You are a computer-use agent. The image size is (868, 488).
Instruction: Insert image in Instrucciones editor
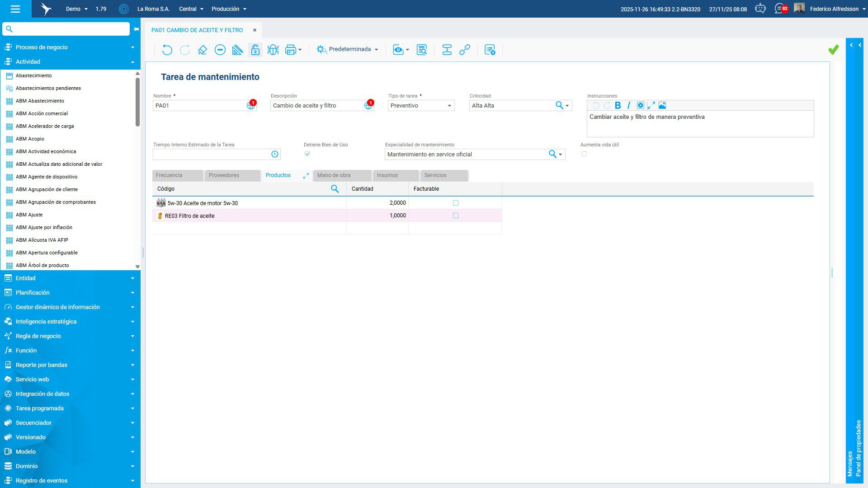662,105
